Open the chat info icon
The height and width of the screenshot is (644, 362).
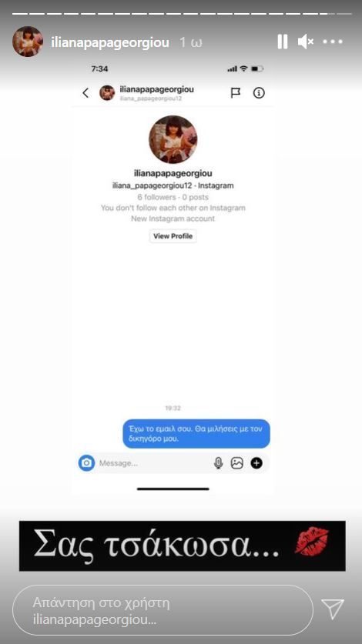(259, 93)
